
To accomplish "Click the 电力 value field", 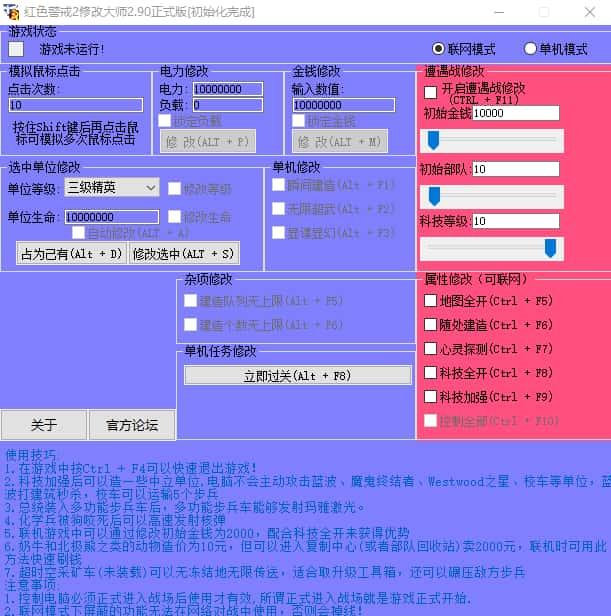I will pyautogui.click(x=228, y=89).
